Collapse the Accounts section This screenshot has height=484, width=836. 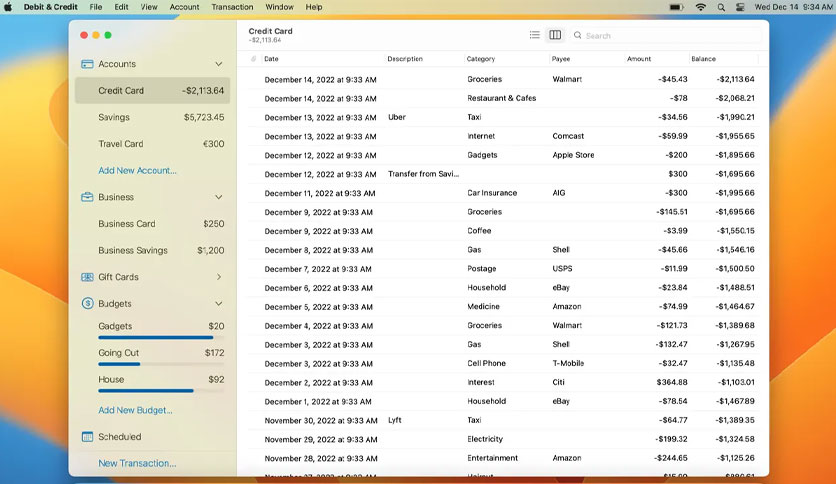[x=219, y=64]
